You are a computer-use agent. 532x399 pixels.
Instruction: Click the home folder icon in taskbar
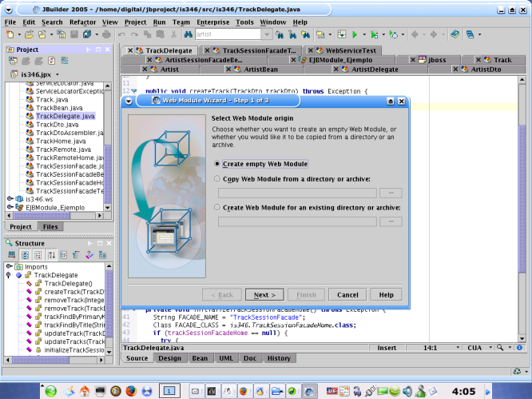pos(85,390)
